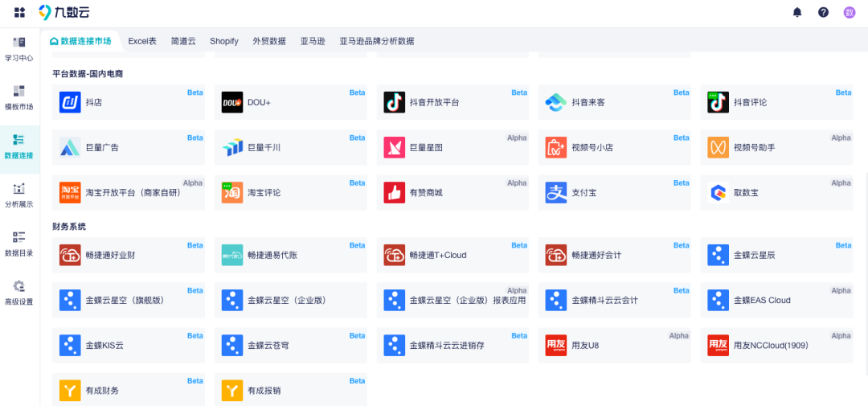
Task: Open 金蝶EAS Cloud connector
Action: tap(776, 300)
